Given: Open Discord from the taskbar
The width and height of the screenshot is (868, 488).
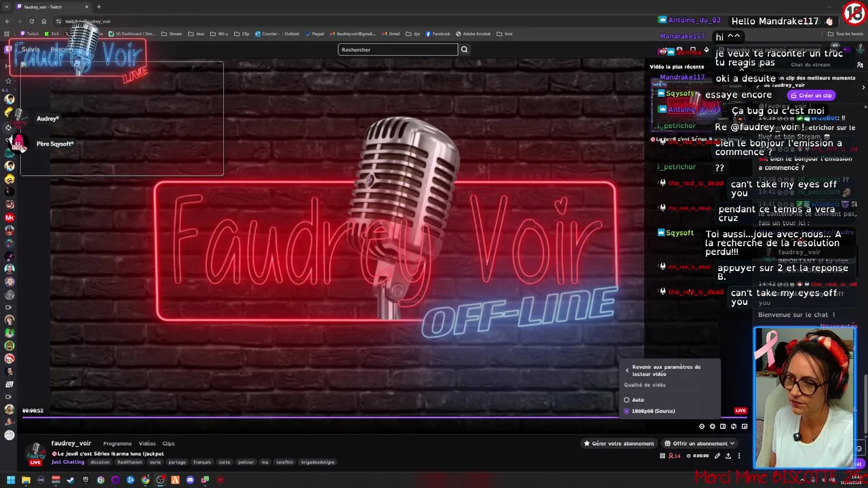Looking at the screenshot, I should [x=190, y=480].
